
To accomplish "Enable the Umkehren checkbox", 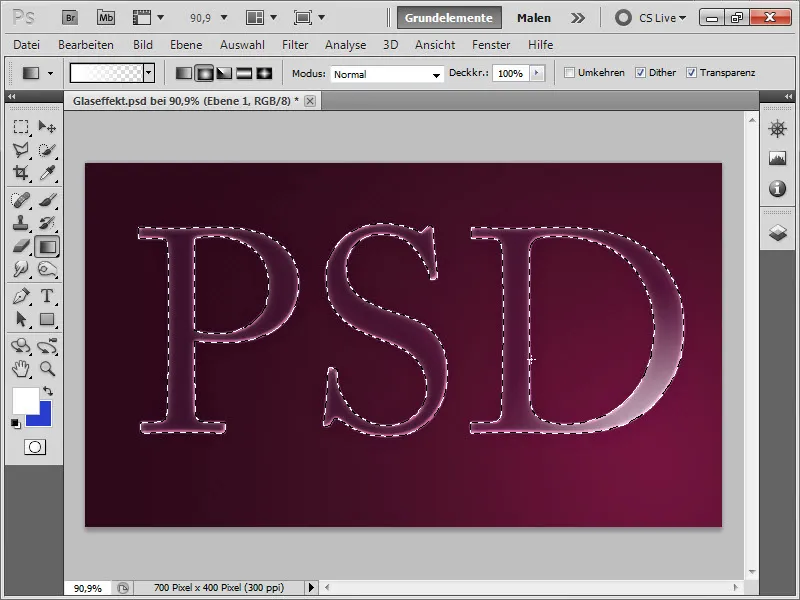I will pos(569,72).
